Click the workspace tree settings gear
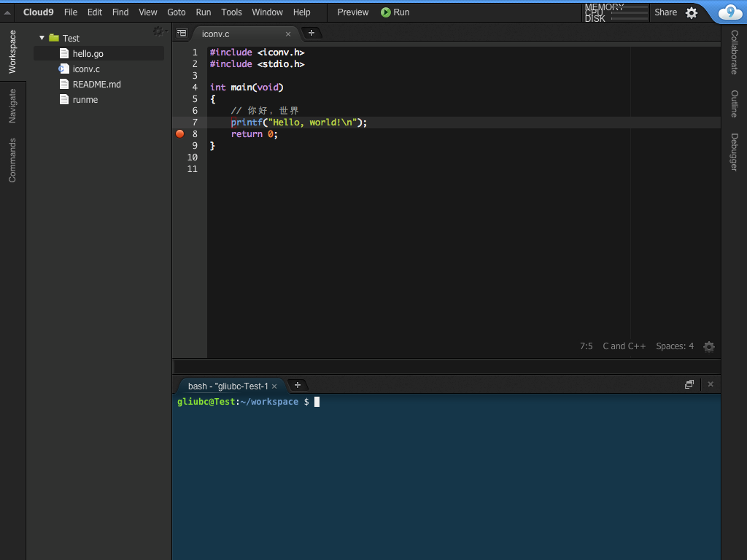Image resolution: width=747 pixels, height=560 pixels. point(158,31)
